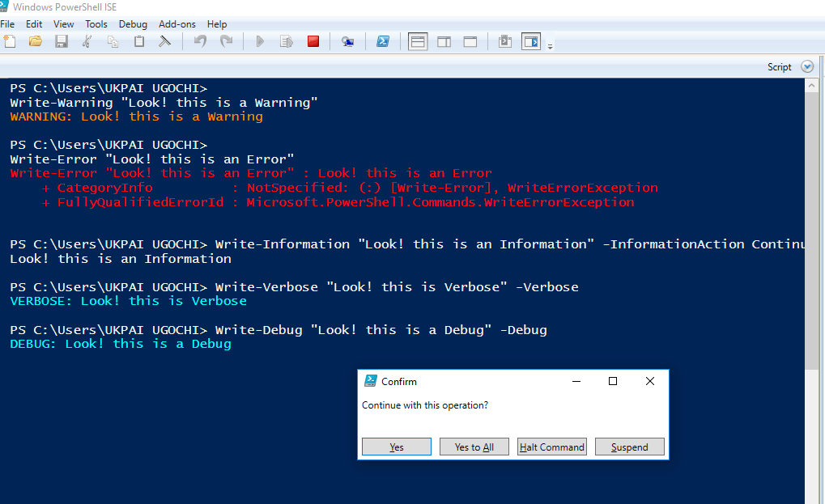Open the Add-ons menu
The height and width of the screenshot is (504, 825).
pyautogui.click(x=176, y=23)
